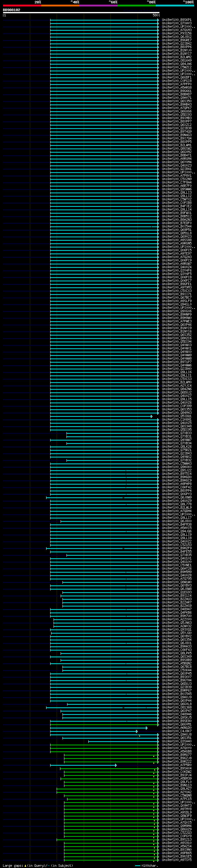The height and width of the screenshot is (868, 197).
Task: Open hit UniRef100_Q7XAY3
Action: (x=177, y=23)
